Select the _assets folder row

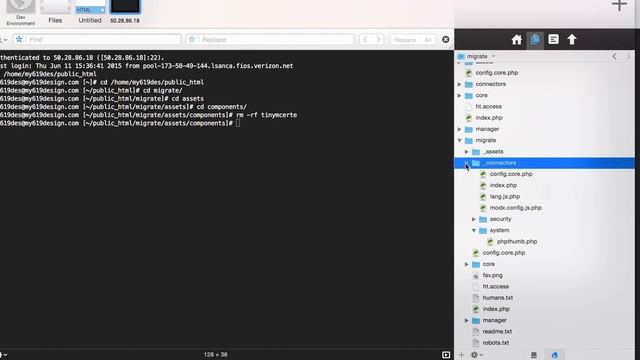tap(544, 151)
